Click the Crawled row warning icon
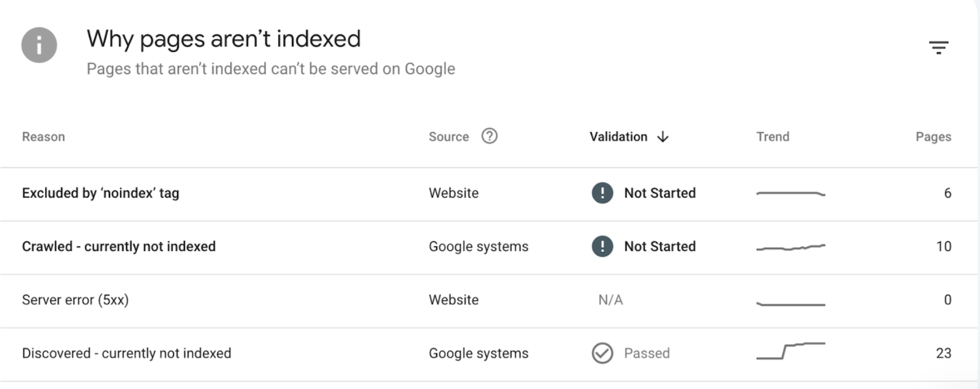The image size is (980, 389). pyautogui.click(x=602, y=246)
